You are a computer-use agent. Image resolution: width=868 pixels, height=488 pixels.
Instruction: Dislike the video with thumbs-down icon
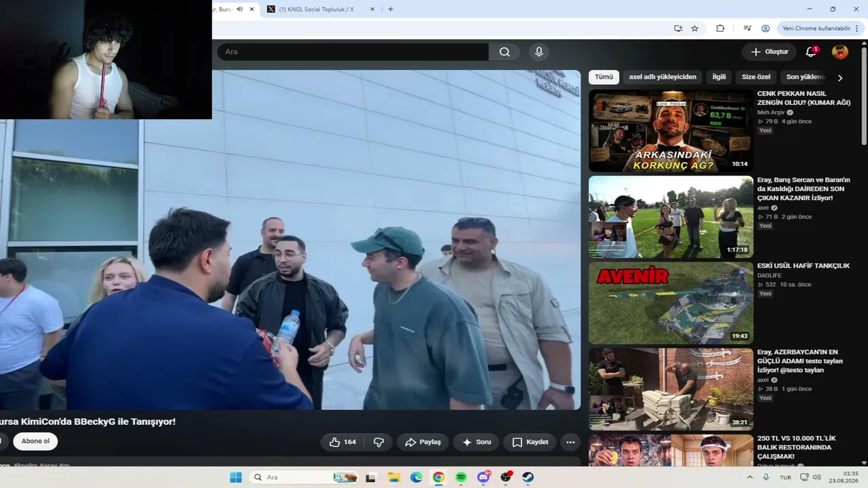click(378, 442)
